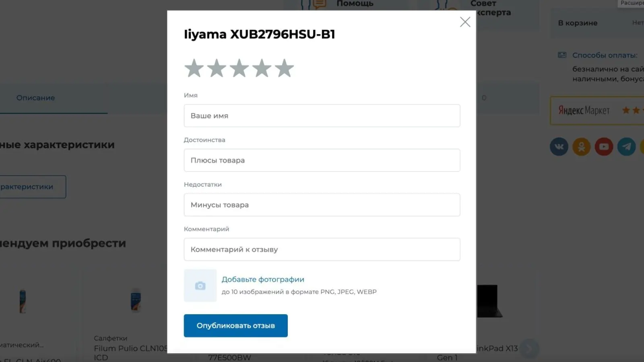Viewport: 644px width, 362px height.
Task: Open the 'В корзине' cart block
Action: pos(597,23)
